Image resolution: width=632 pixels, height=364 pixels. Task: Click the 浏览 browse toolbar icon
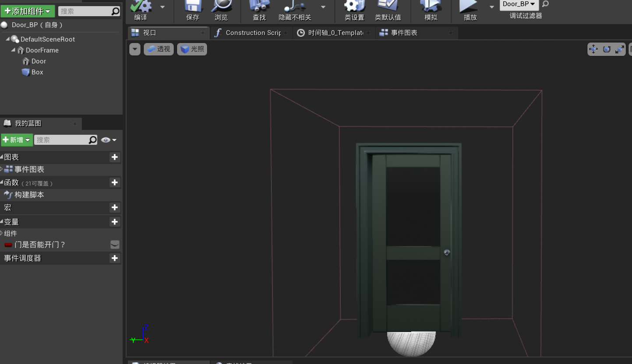tap(221, 10)
